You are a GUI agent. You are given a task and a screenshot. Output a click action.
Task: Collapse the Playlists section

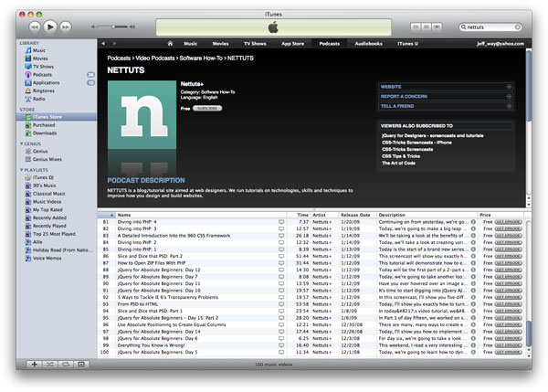coord(22,170)
